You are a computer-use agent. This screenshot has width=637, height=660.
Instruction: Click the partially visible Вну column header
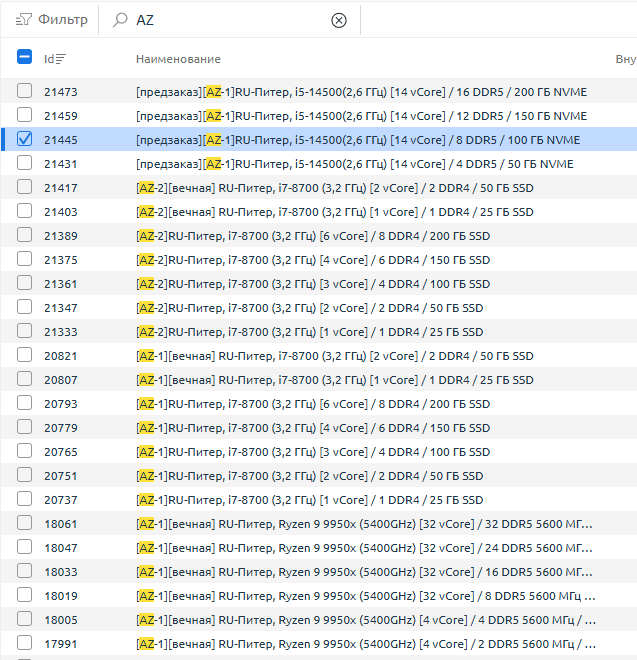pyautogui.click(x=625, y=59)
